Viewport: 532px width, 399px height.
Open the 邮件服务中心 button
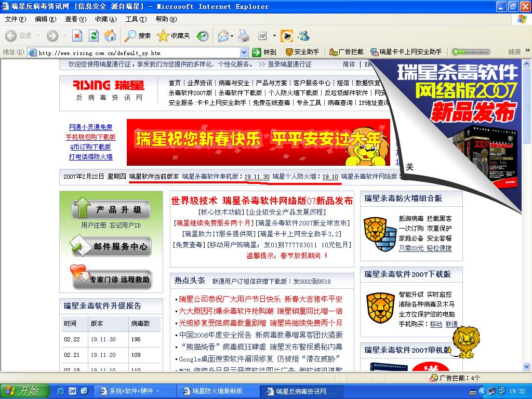(x=111, y=246)
